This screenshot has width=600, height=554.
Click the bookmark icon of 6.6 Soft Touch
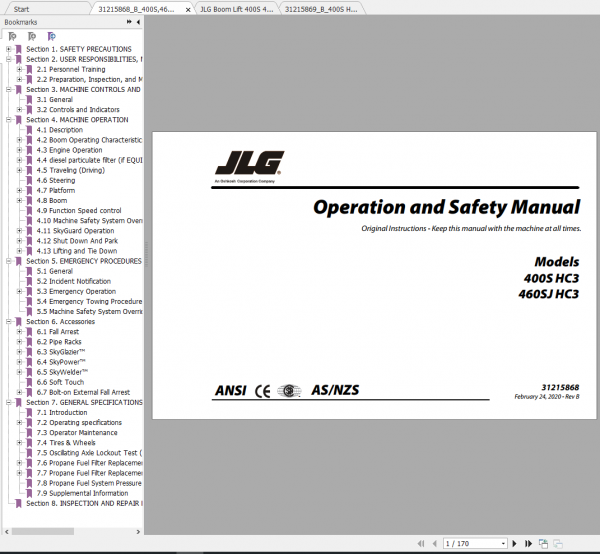29,382
